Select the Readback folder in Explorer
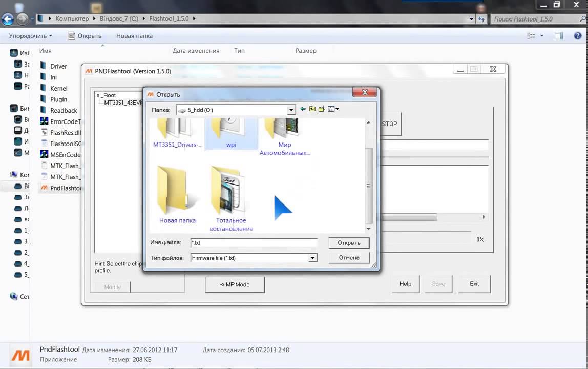Image resolution: width=588 pixels, height=369 pixels. point(59,110)
